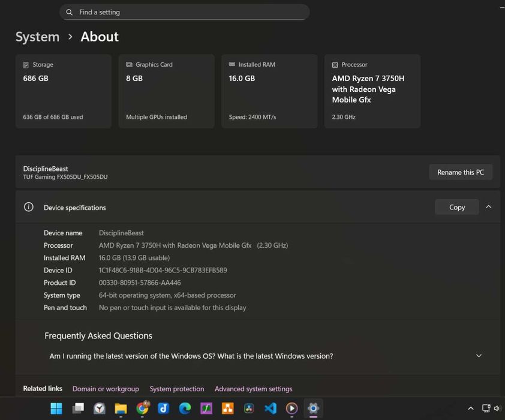Image resolution: width=505 pixels, height=420 pixels.
Task: Click the TUF Gaming FX505DU model text
Action: [65, 177]
